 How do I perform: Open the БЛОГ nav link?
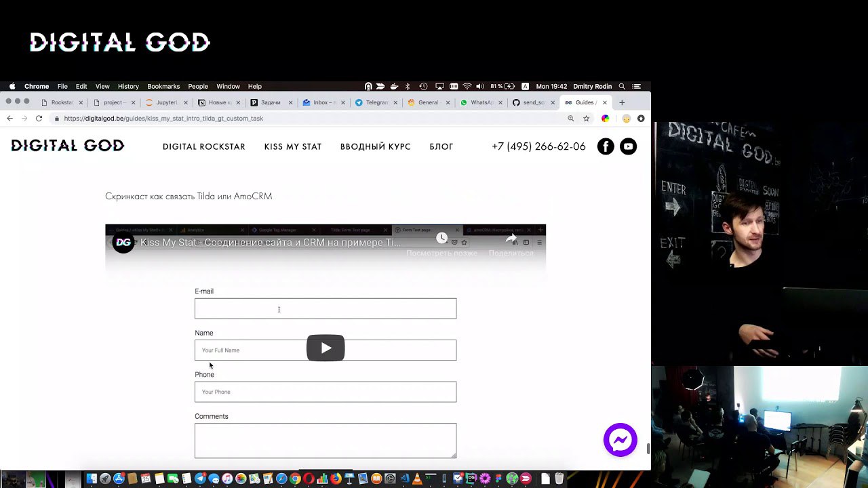pyautogui.click(x=441, y=146)
